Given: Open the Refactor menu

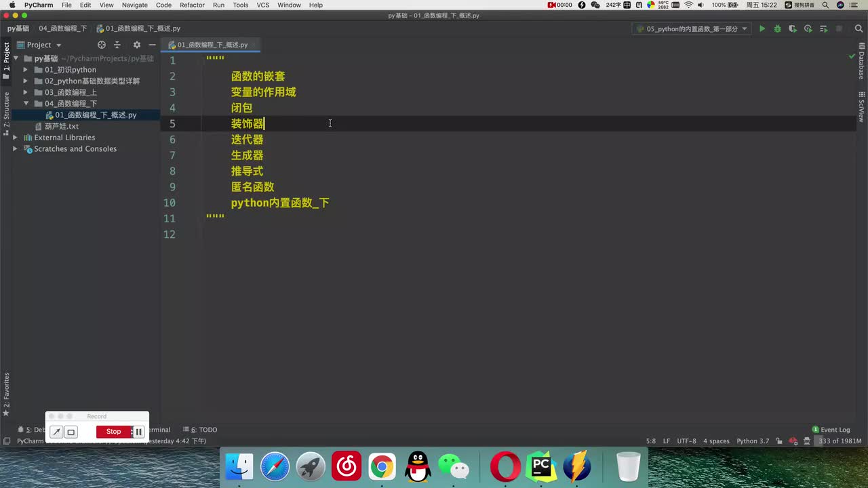Looking at the screenshot, I should (x=192, y=5).
